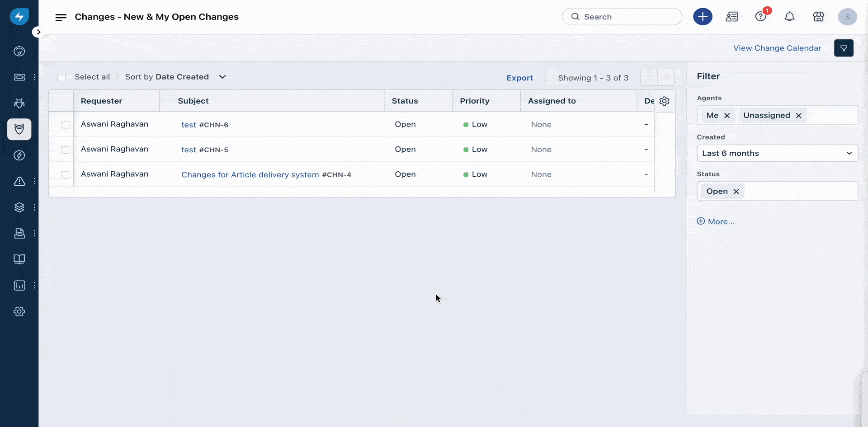
Task: Select checkbox for test #CHN-5 row
Action: pyautogui.click(x=65, y=150)
